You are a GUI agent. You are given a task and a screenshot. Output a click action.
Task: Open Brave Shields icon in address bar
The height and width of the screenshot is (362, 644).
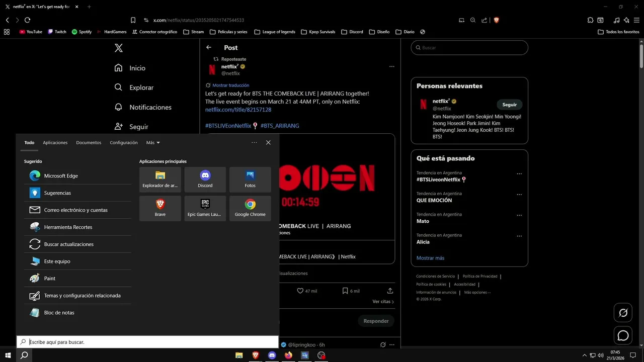[x=496, y=20]
